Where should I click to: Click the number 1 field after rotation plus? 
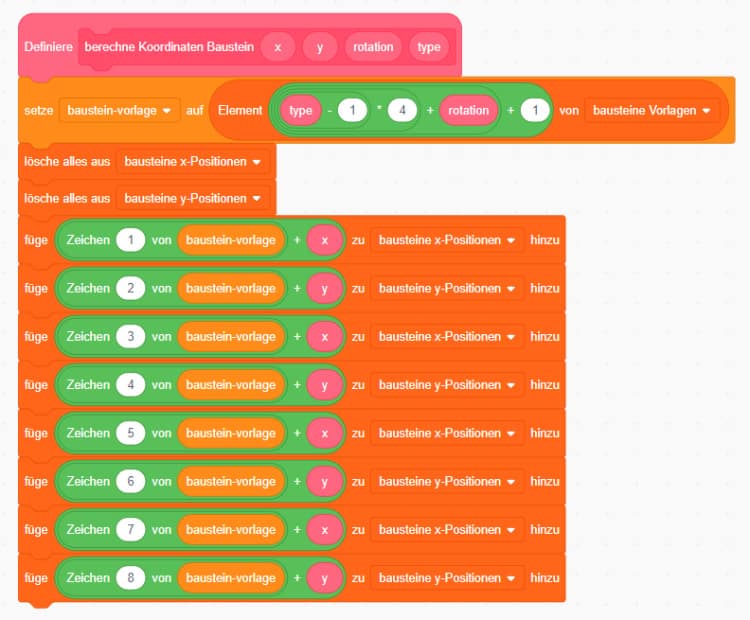click(535, 111)
